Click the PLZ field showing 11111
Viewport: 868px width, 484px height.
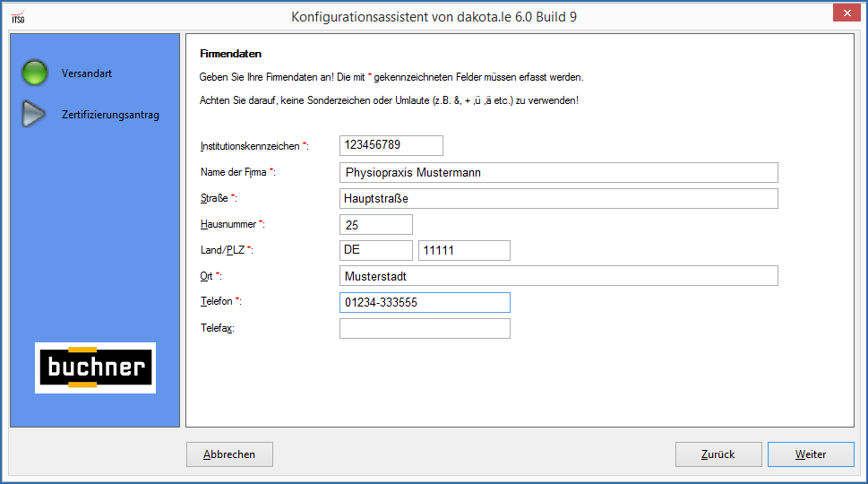[464, 250]
